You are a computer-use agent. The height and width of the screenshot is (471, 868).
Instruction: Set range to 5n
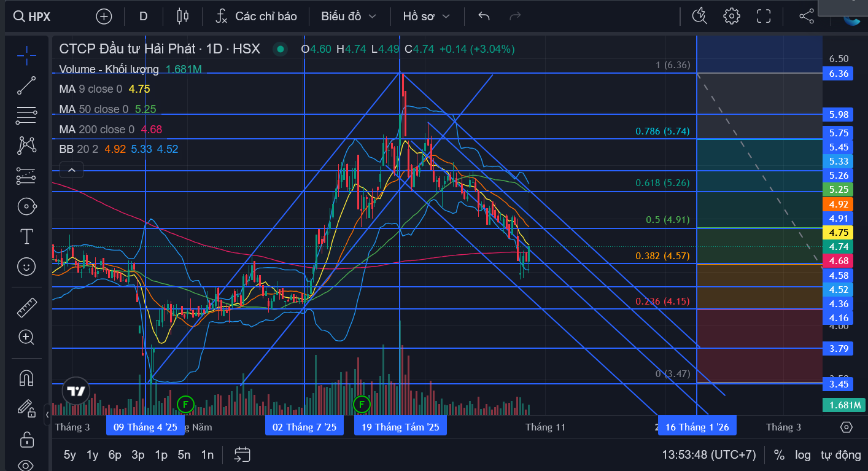184,455
